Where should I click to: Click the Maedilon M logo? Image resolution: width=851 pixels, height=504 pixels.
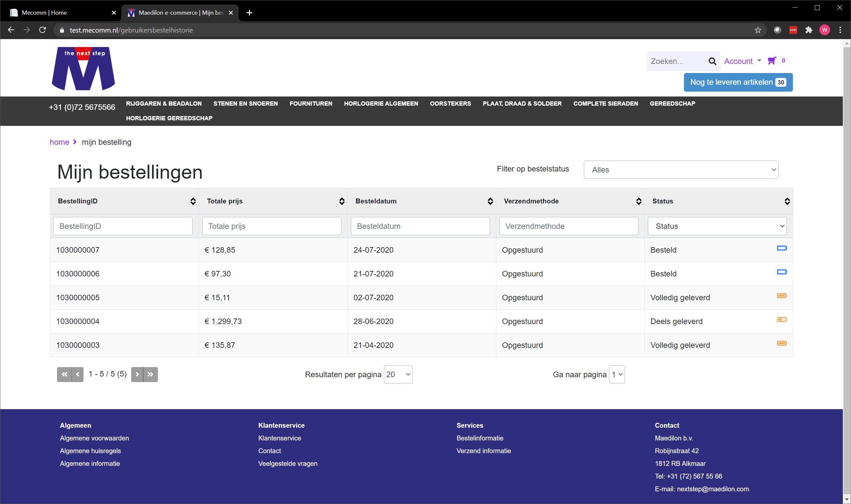click(x=83, y=68)
